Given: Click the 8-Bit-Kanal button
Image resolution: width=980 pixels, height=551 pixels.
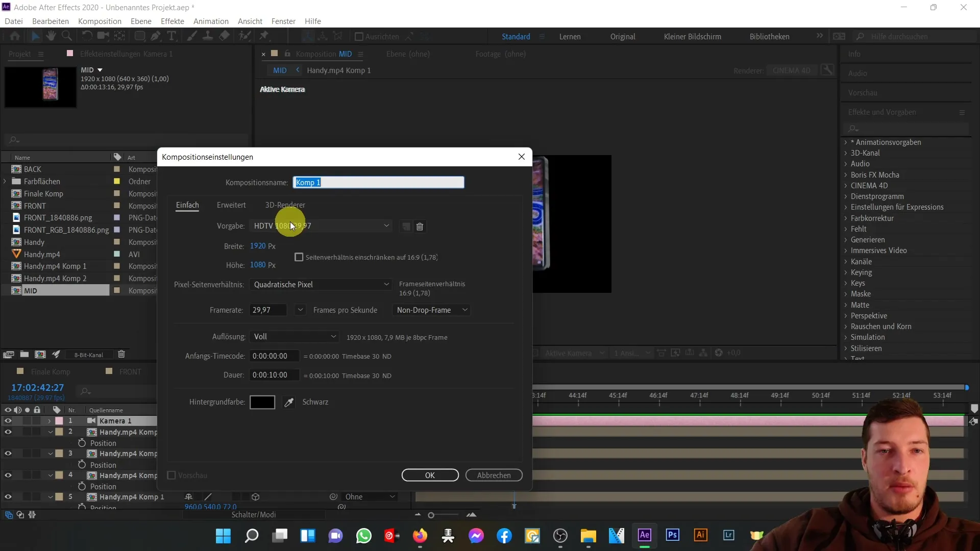Looking at the screenshot, I should pos(89,355).
